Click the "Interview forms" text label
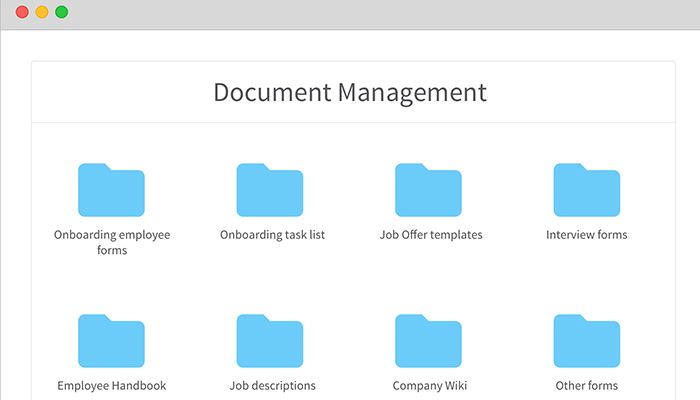 [587, 235]
